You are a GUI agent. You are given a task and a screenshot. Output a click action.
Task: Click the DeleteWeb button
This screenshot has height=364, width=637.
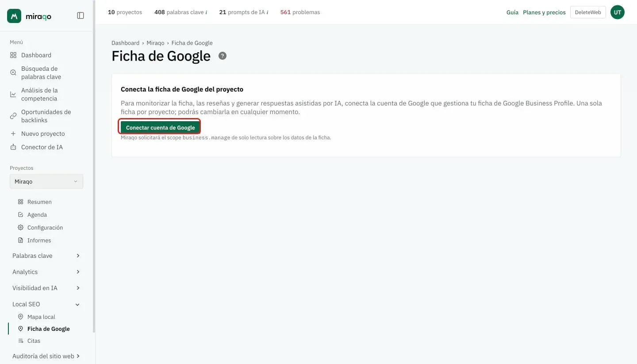click(x=588, y=12)
